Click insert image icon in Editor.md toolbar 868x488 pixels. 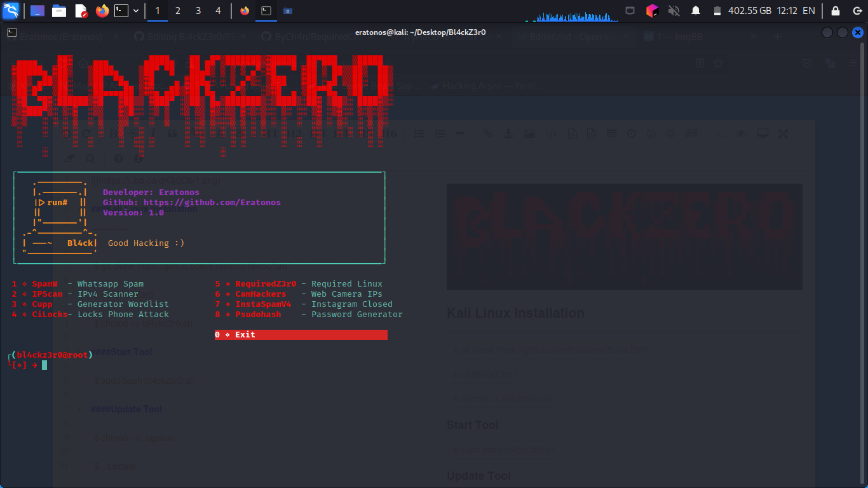[529, 133]
